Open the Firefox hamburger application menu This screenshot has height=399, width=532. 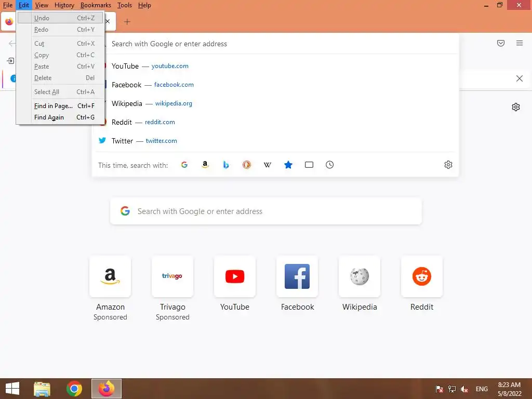[520, 43]
